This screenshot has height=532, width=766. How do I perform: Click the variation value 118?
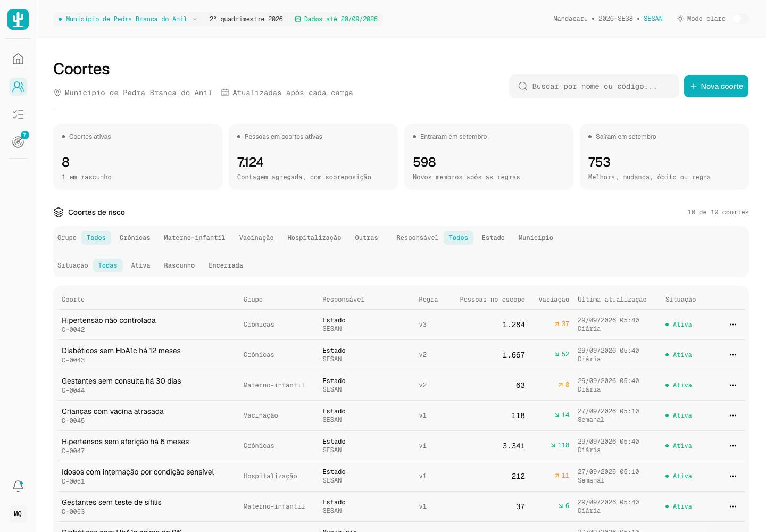560,445
